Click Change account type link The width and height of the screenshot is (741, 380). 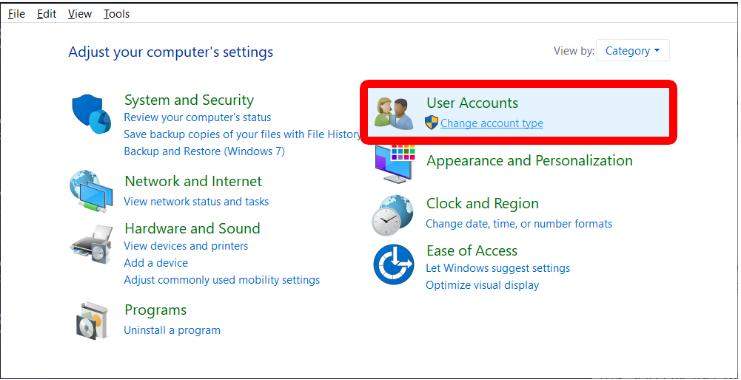click(491, 123)
